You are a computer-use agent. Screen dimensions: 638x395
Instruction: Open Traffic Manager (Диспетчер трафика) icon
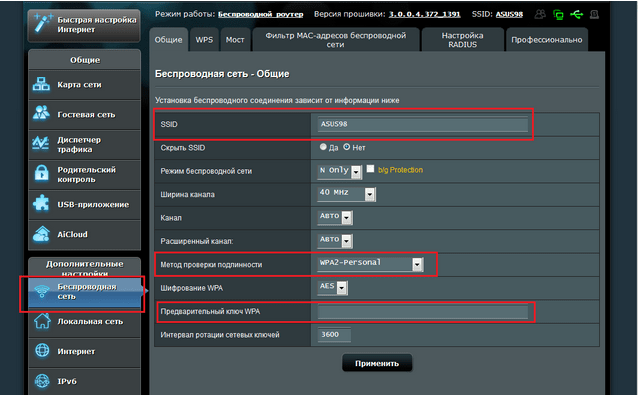(41, 144)
